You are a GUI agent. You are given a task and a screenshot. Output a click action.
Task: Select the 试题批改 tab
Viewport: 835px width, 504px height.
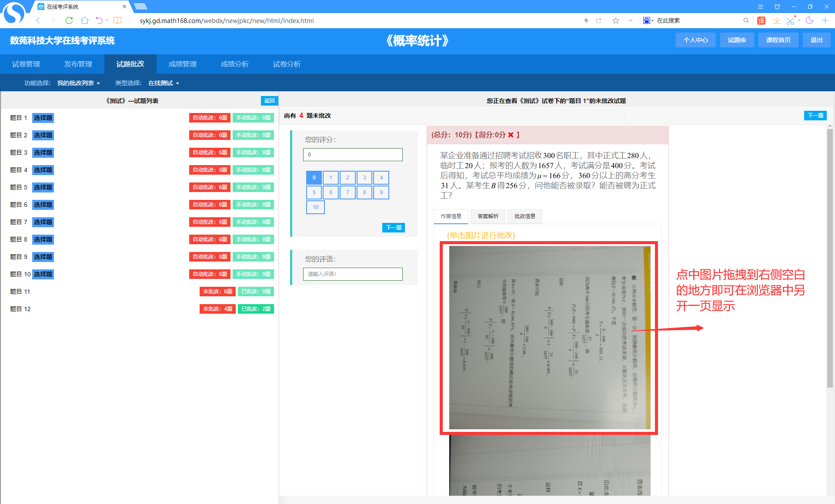tap(130, 64)
